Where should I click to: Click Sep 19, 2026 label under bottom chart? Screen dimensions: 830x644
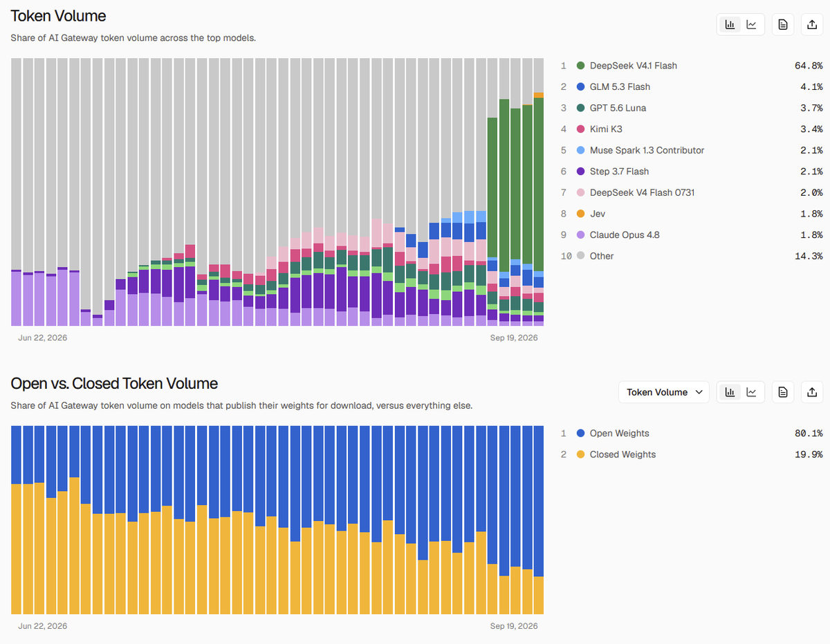coord(514,626)
